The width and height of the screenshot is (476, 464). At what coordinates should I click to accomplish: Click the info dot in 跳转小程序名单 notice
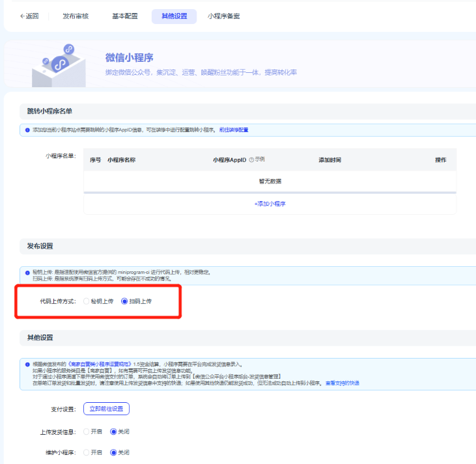tap(27, 130)
